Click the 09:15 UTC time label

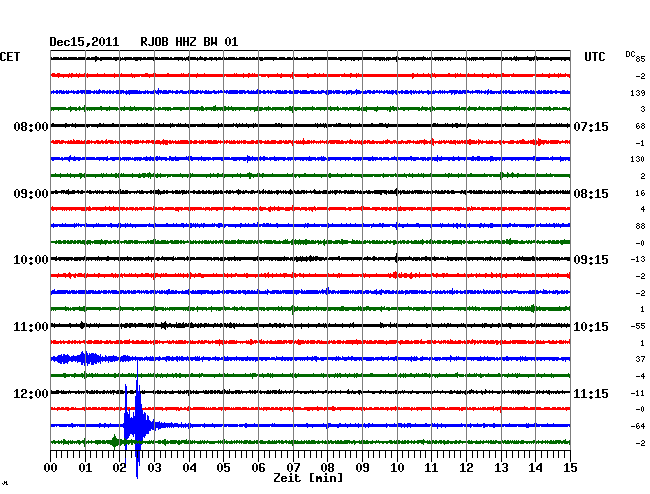[591, 260]
